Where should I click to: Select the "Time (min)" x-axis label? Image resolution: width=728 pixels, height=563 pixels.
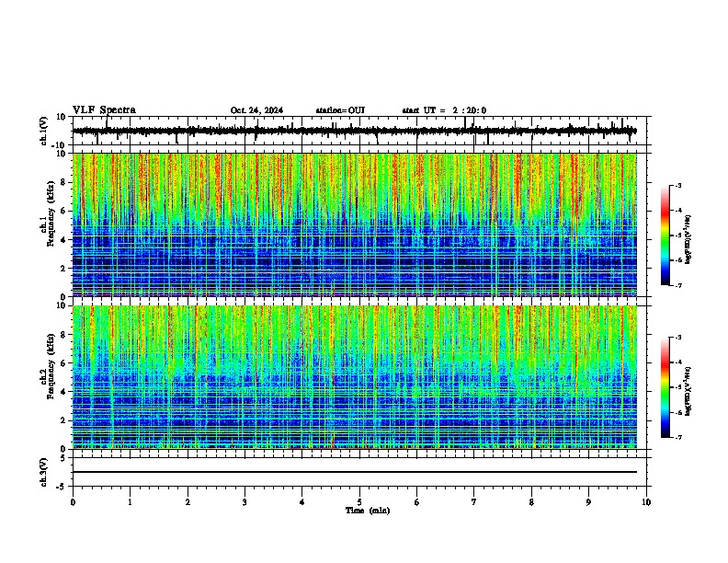point(368,511)
